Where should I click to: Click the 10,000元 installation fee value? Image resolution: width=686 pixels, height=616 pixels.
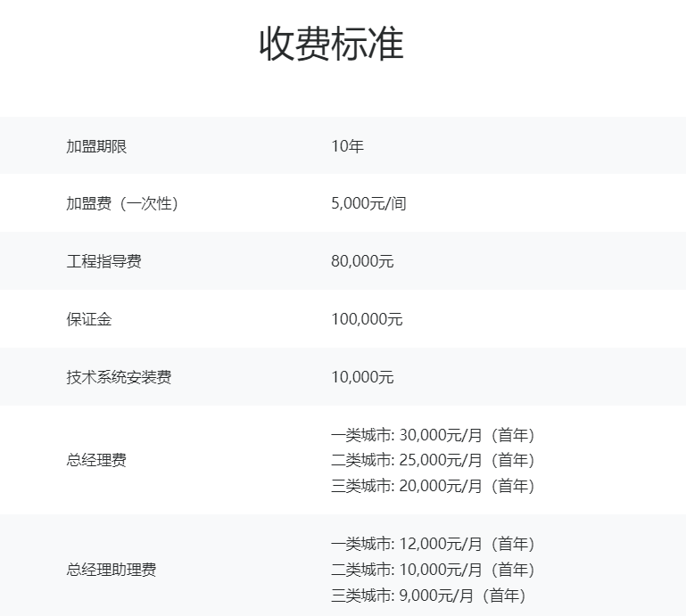[362, 378]
